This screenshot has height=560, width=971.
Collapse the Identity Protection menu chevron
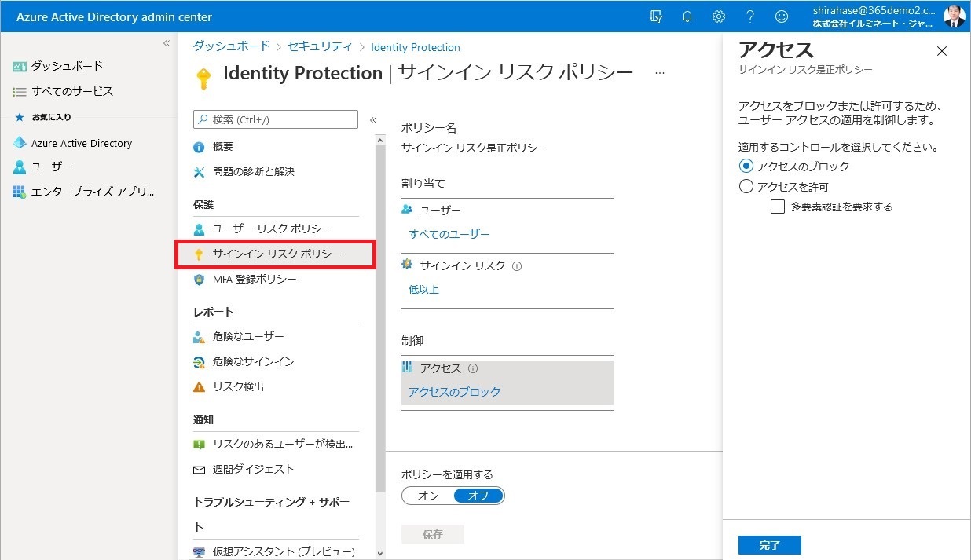[373, 120]
